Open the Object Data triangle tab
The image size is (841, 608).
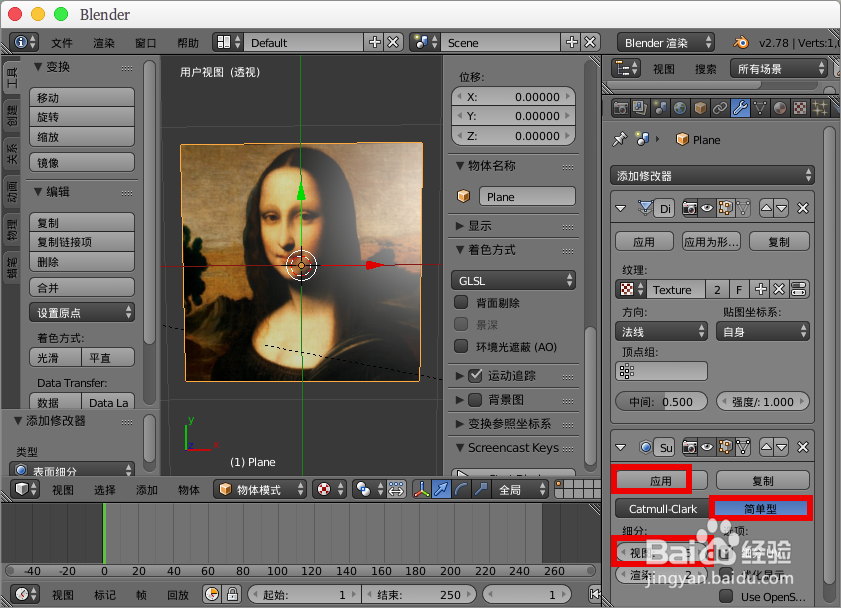[759, 108]
